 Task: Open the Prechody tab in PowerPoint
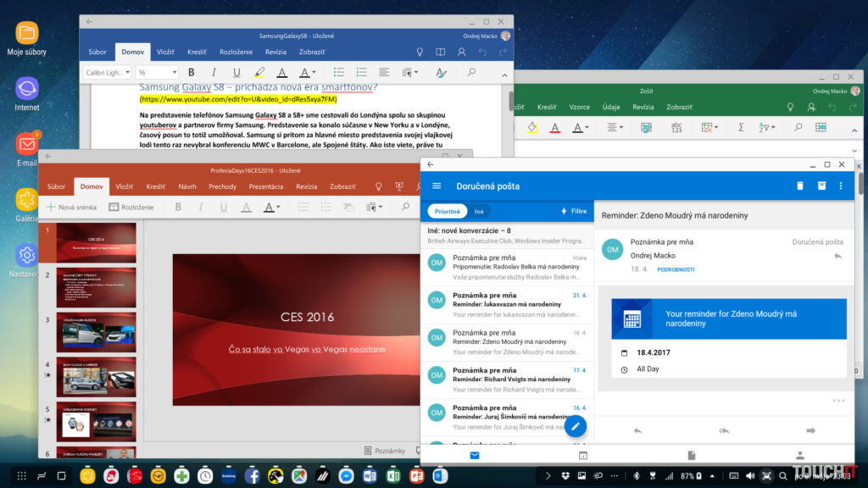coord(223,186)
